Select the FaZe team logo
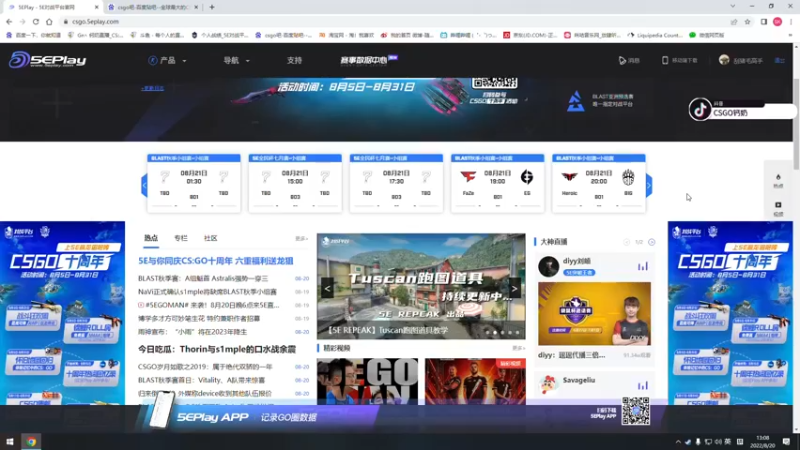This screenshot has height=450, width=800. 468,177
